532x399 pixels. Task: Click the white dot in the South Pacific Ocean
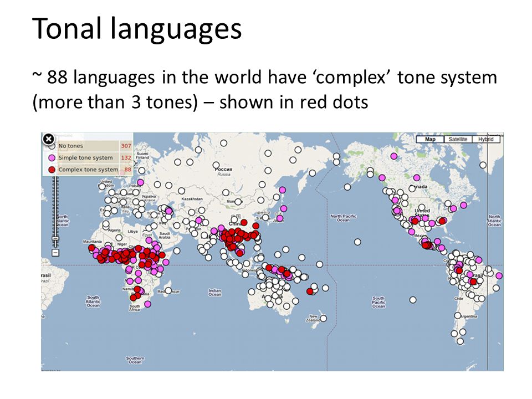412,300
